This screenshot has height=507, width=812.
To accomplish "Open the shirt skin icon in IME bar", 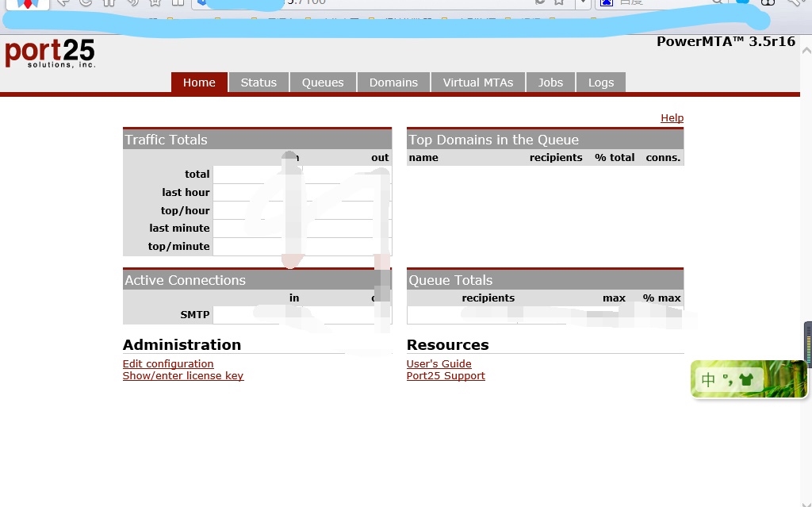I will (746, 380).
